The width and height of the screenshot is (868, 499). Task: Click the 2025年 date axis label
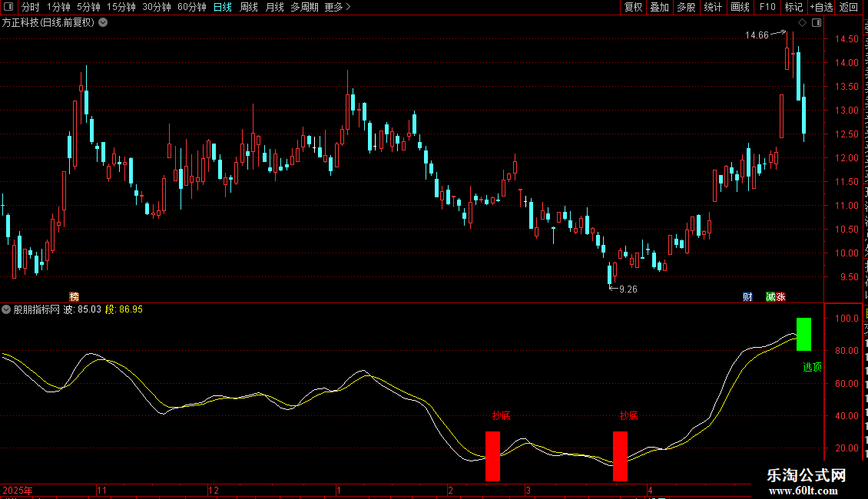[18, 491]
